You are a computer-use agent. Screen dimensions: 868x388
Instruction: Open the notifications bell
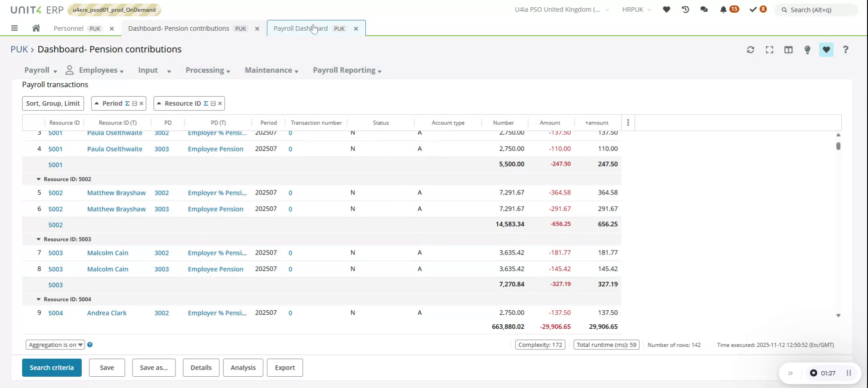pos(723,9)
